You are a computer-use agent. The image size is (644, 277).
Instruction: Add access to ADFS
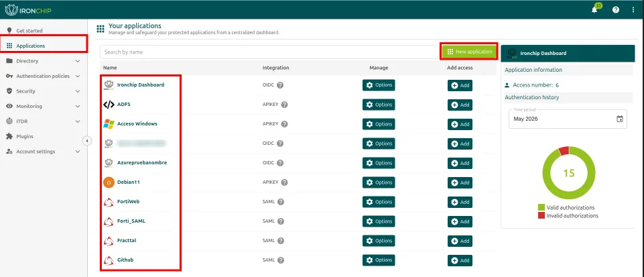click(460, 105)
